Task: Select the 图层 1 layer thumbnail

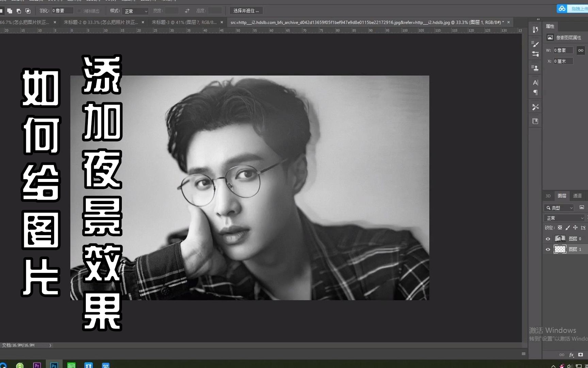Action: (x=560, y=249)
